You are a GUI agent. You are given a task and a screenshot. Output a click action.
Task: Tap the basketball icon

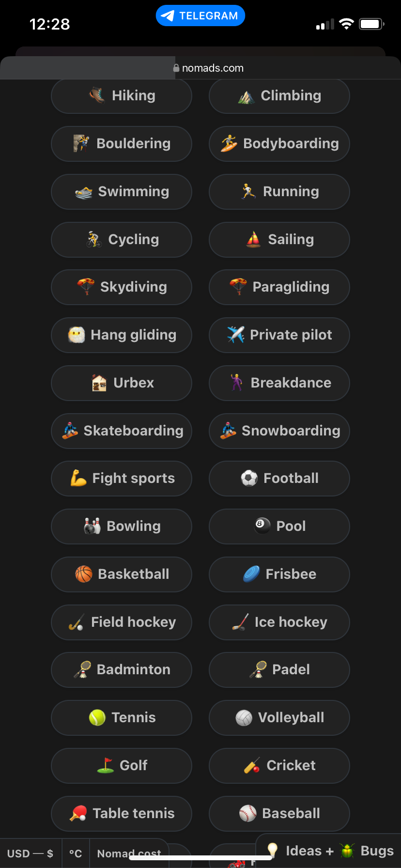(x=84, y=574)
